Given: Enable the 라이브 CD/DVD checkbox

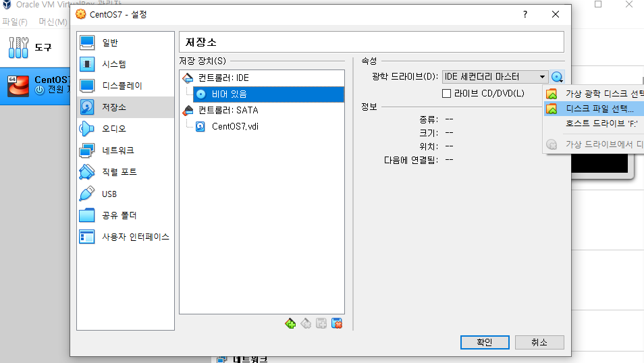Looking at the screenshot, I should click(446, 94).
